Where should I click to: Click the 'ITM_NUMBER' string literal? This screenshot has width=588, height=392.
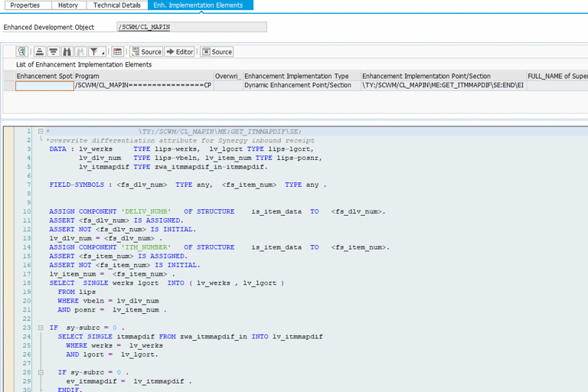point(146,247)
